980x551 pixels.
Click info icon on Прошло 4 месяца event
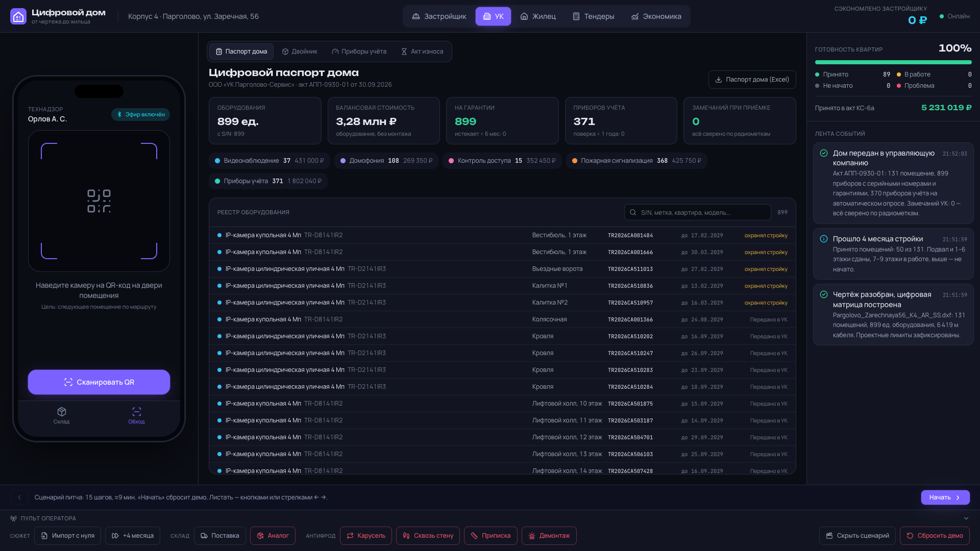pos(824,239)
